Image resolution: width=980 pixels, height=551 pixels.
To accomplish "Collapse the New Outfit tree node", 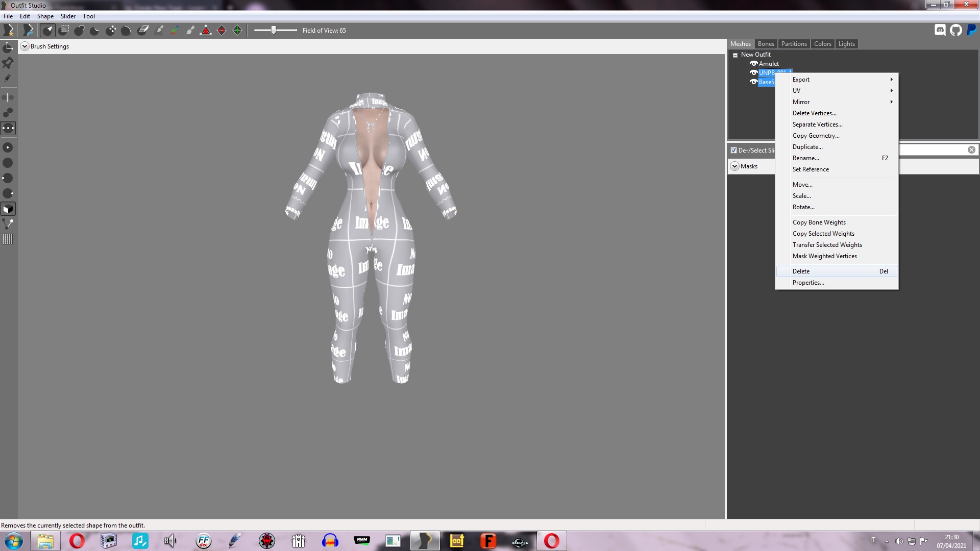I will click(x=736, y=55).
